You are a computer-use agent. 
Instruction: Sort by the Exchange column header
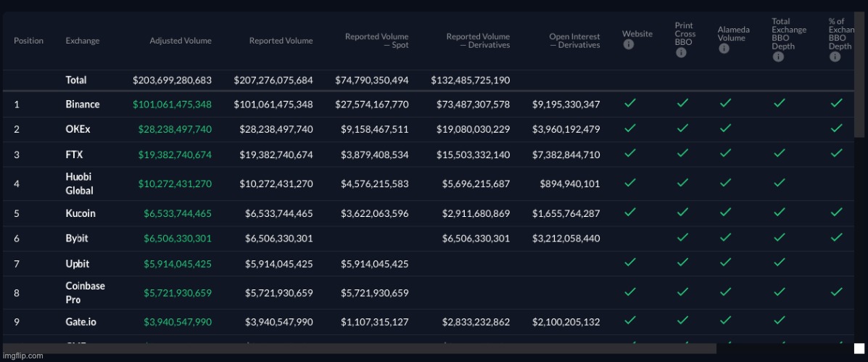coord(83,41)
